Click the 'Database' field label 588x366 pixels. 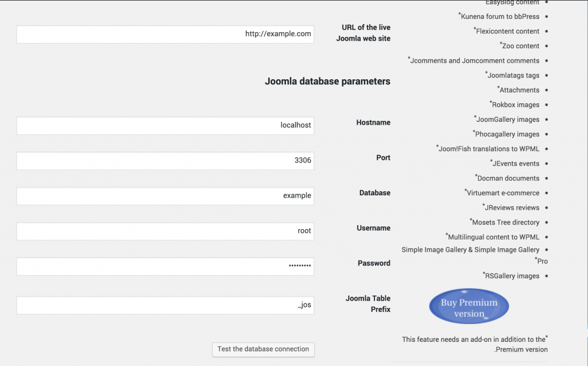click(x=374, y=192)
